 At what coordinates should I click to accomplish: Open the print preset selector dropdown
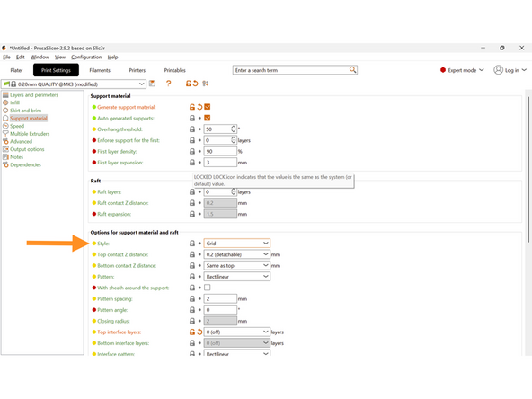tap(74, 84)
